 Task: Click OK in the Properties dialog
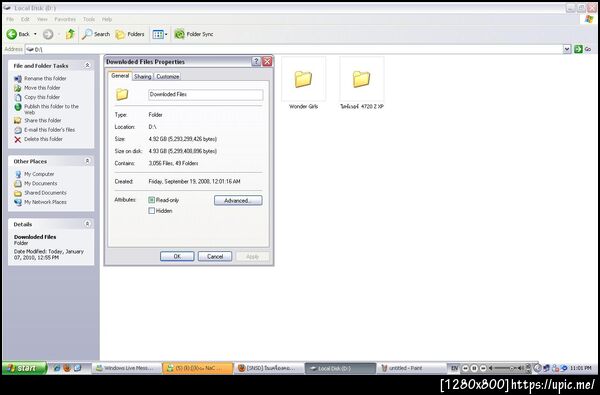[177, 256]
